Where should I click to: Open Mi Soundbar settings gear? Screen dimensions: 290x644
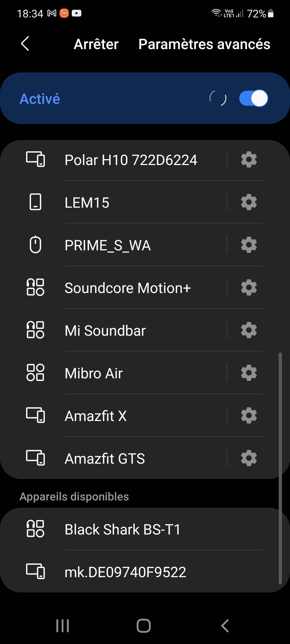pyautogui.click(x=249, y=330)
